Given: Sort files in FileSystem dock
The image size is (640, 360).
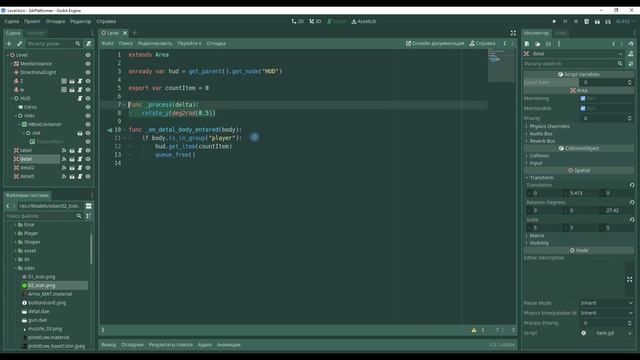Looking at the screenshot, I should (89, 216).
